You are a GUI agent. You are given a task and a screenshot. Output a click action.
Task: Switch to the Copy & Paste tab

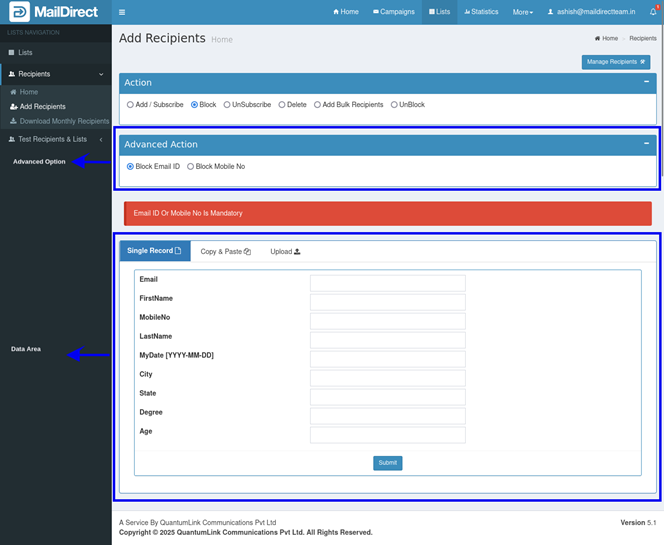tap(225, 252)
